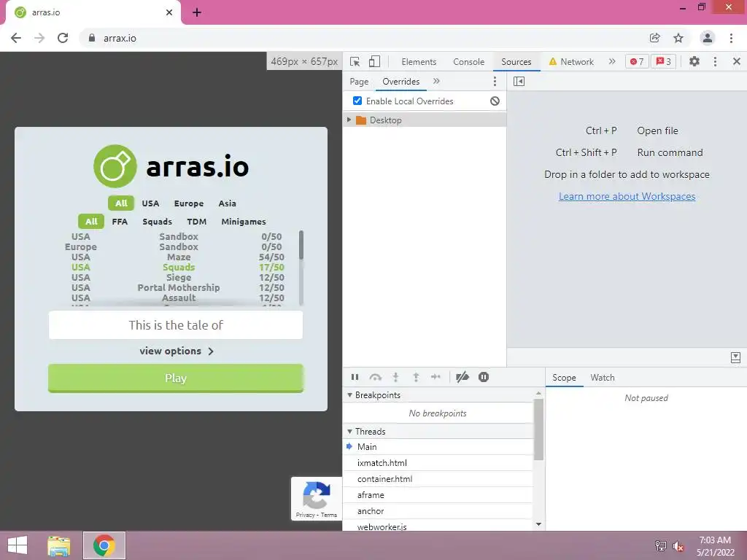Share this page icon in address bar
Viewport: 747px width, 560px height.
pos(654,38)
